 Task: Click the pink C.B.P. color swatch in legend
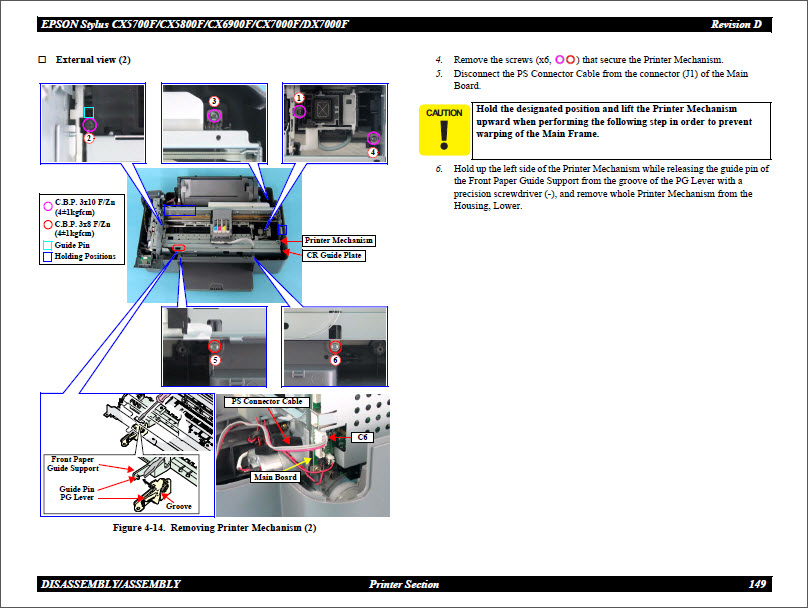pyautogui.click(x=47, y=207)
